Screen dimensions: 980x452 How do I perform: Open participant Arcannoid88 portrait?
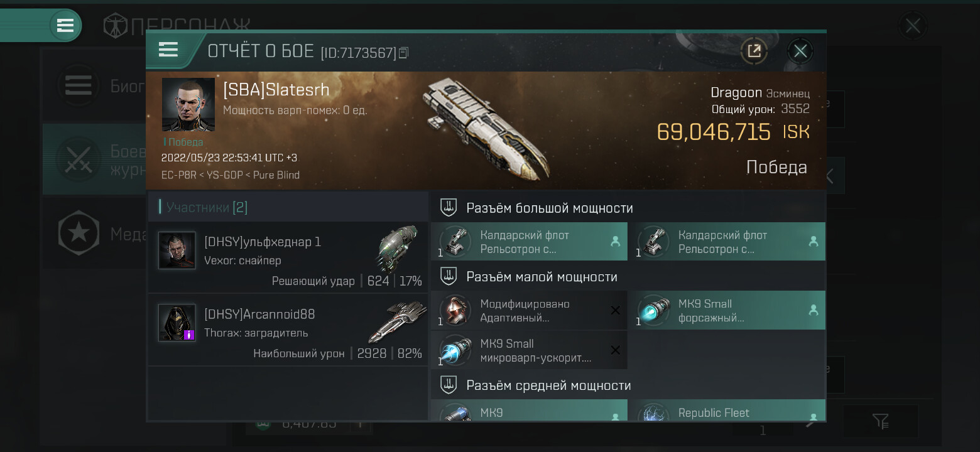click(x=177, y=323)
